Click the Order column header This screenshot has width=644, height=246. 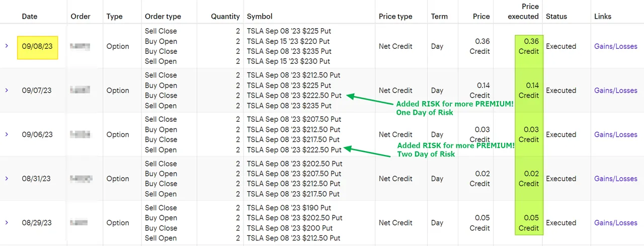click(80, 17)
